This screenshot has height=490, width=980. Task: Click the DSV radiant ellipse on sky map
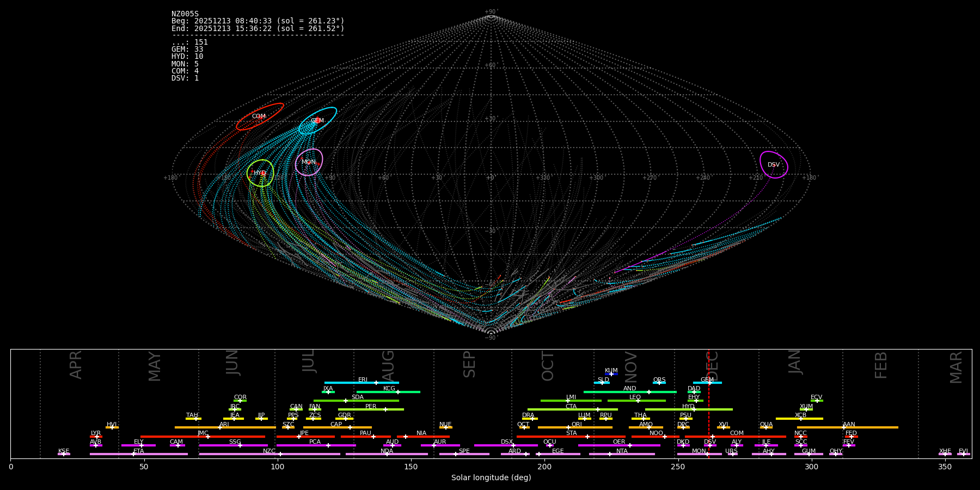pyautogui.click(x=774, y=164)
